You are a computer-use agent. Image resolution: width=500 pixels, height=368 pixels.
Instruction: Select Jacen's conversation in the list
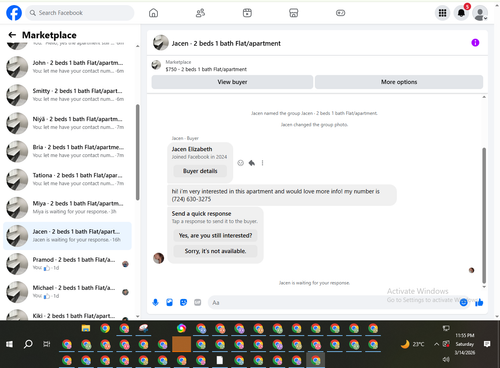[68, 236]
